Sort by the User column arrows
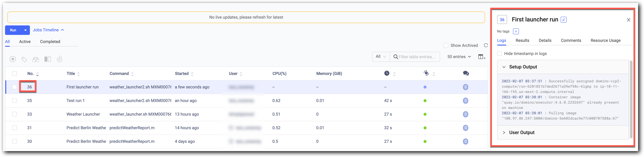The width and height of the screenshot is (644, 157). point(241,74)
